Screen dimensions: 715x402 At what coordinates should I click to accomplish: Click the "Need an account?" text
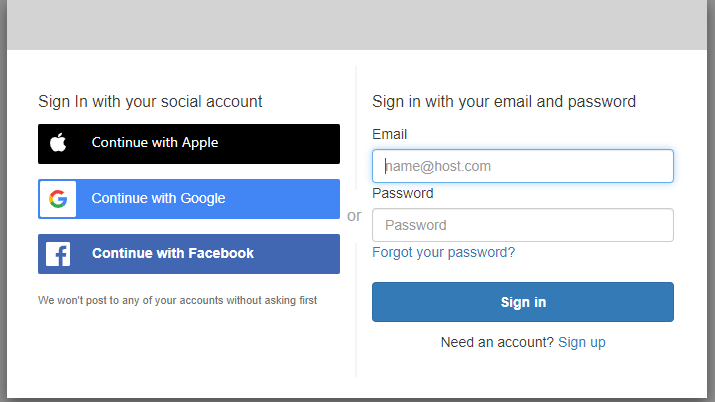(x=497, y=342)
